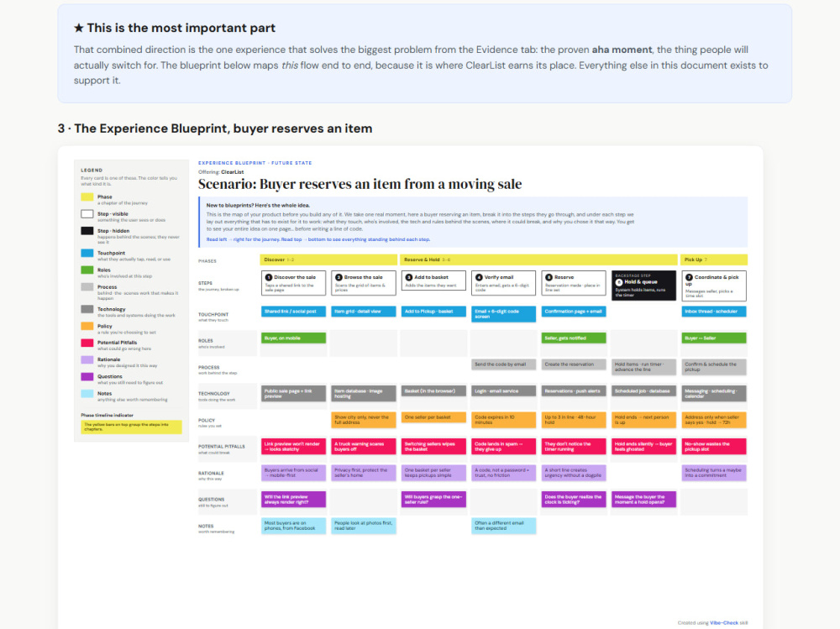Select step card 'Reserve'

tap(574, 283)
